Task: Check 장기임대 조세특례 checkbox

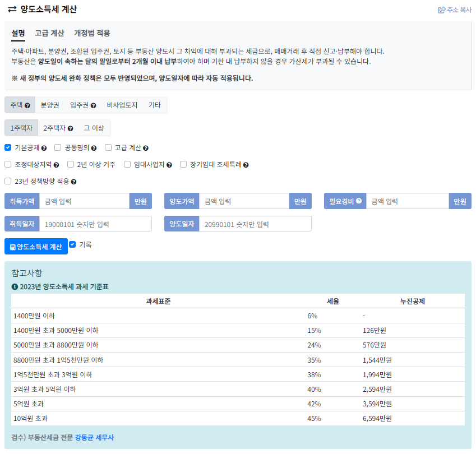Action: 183,164
